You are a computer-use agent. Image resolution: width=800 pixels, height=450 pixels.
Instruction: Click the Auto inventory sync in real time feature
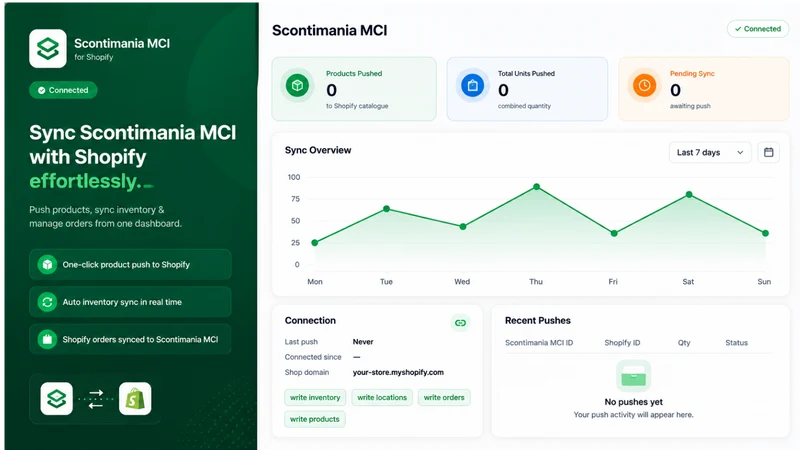[x=130, y=302]
